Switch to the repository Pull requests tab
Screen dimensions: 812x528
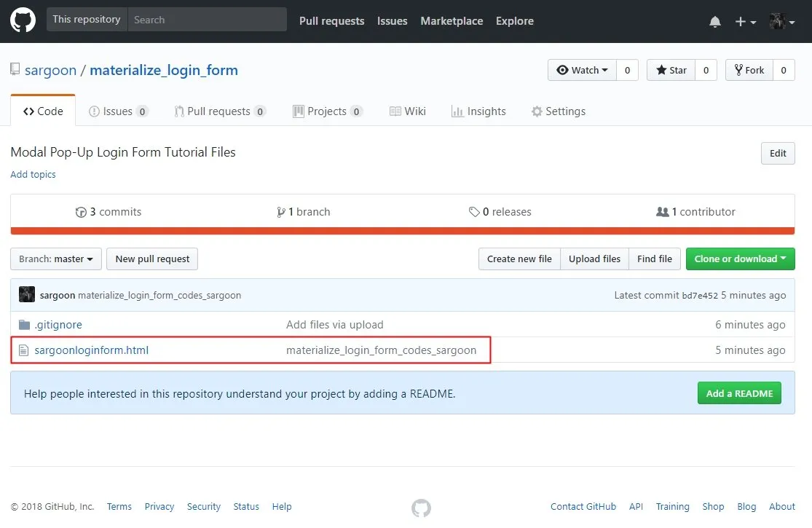[x=220, y=111]
